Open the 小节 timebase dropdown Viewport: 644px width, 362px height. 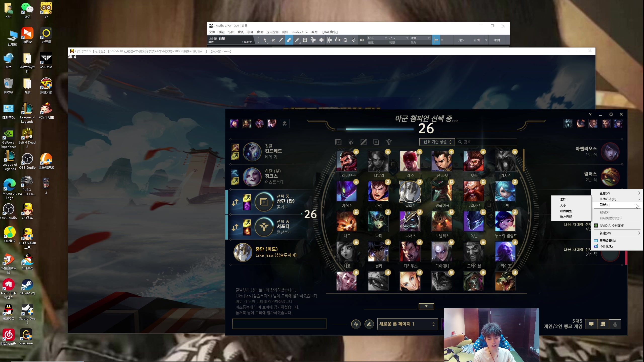pos(398,38)
